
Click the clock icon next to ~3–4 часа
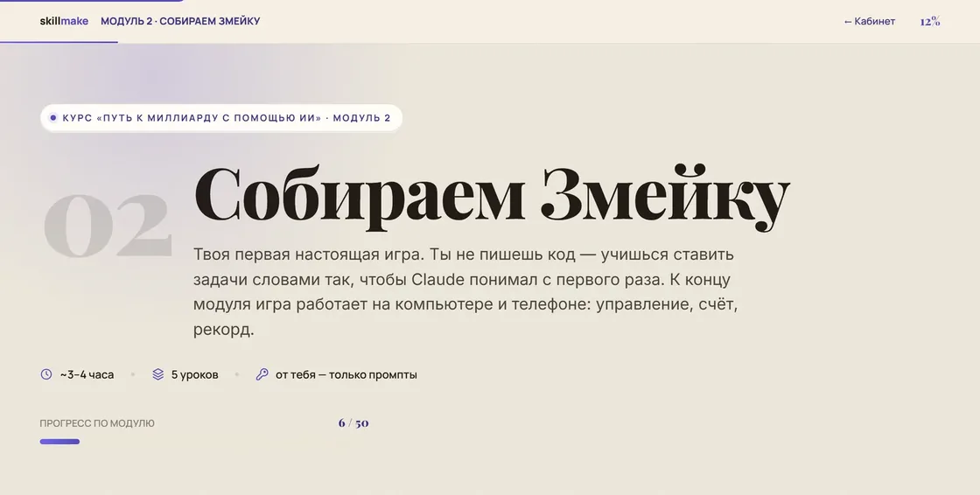point(46,374)
